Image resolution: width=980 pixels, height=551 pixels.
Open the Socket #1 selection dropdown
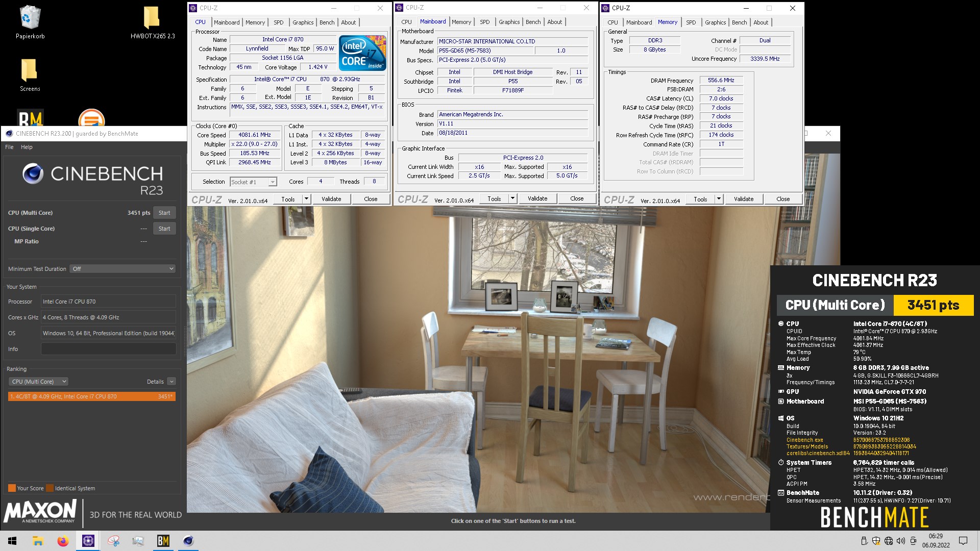coord(253,182)
